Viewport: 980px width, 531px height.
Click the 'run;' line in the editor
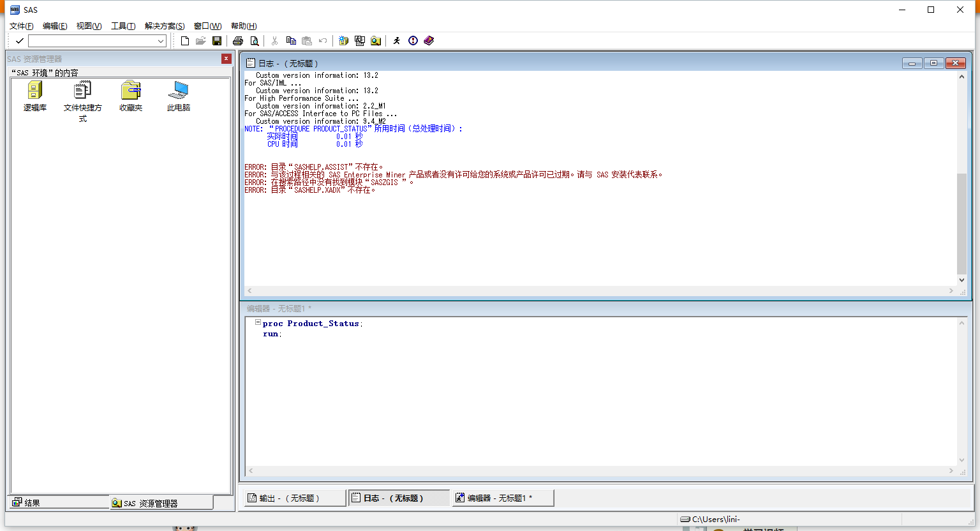click(272, 334)
